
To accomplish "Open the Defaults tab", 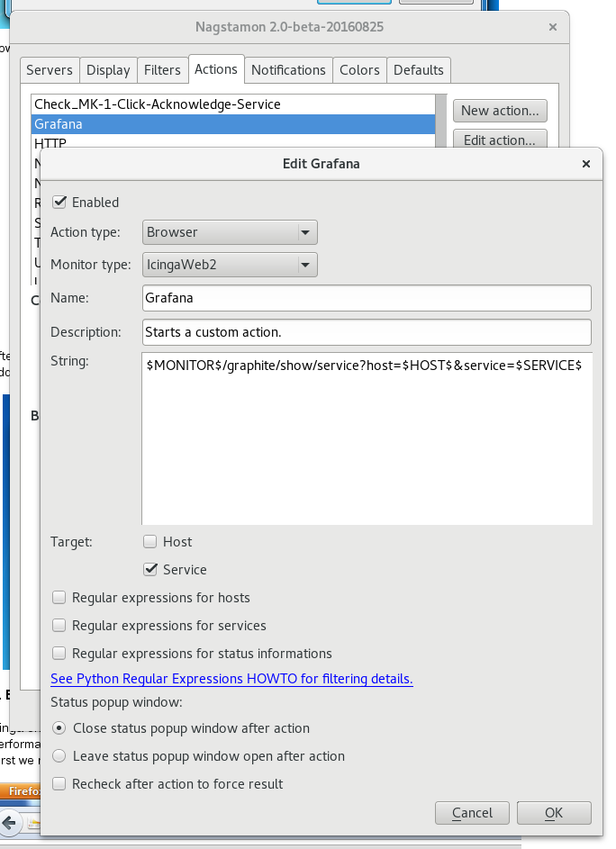I will point(418,70).
